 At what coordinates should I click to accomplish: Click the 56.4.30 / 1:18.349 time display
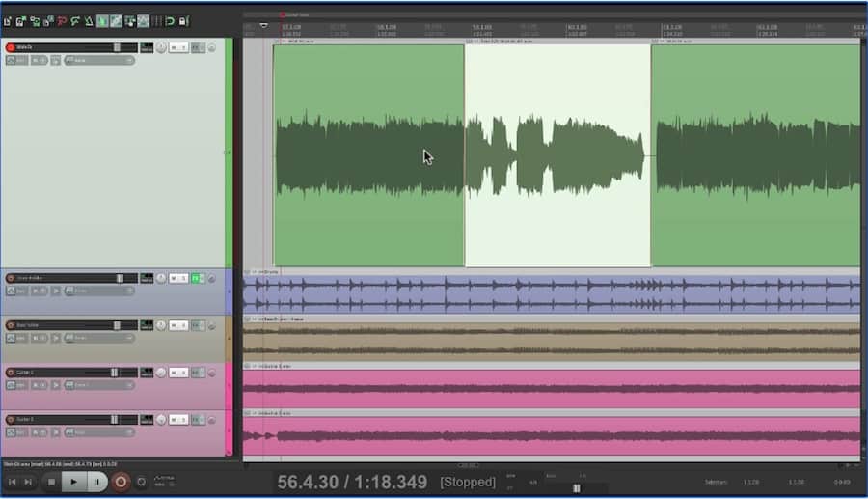(x=352, y=482)
